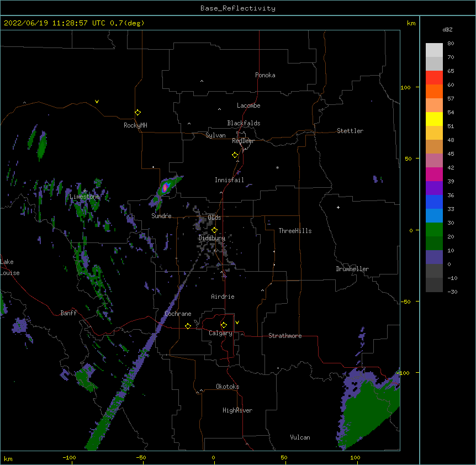Click the white plus marker west of Drumheller

[x=338, y=207]
